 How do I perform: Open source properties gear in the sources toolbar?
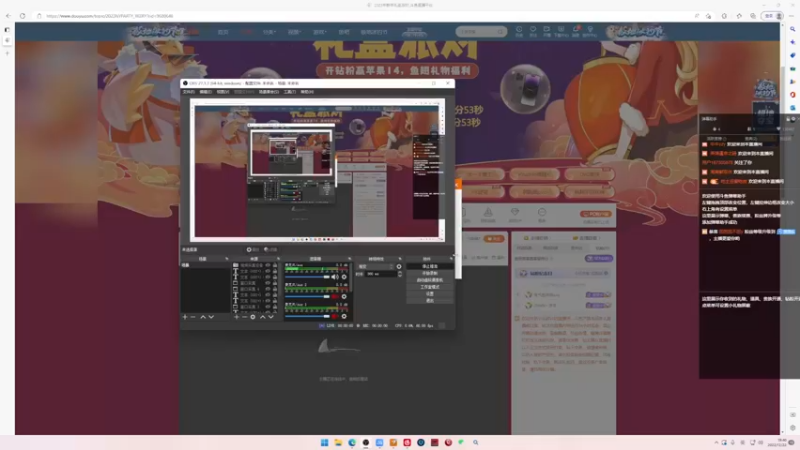click(253, 317)
